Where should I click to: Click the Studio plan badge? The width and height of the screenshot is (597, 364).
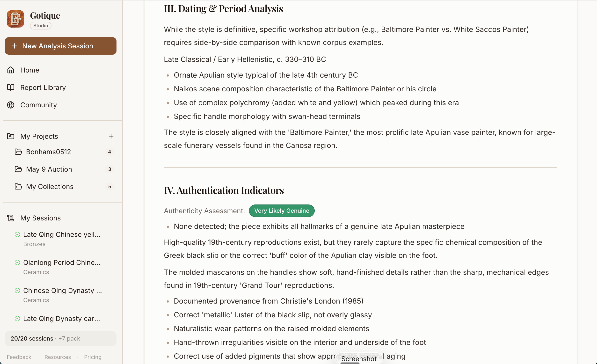pos(41,26)
